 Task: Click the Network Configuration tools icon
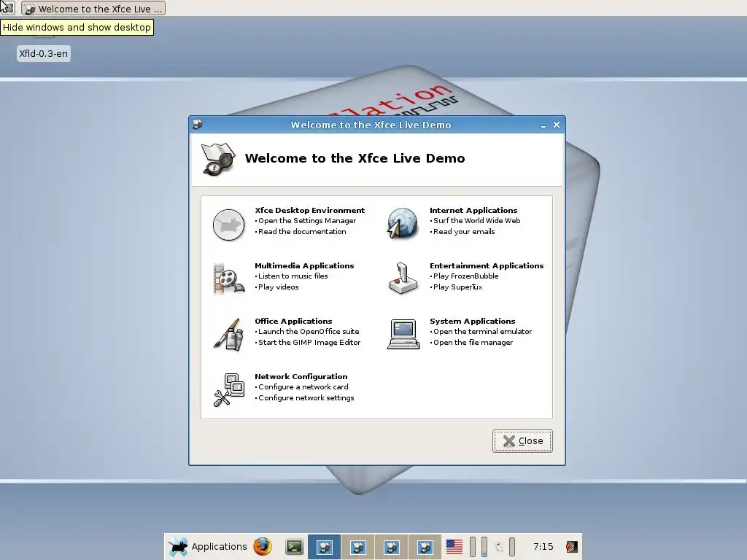(x=228, y=390)
